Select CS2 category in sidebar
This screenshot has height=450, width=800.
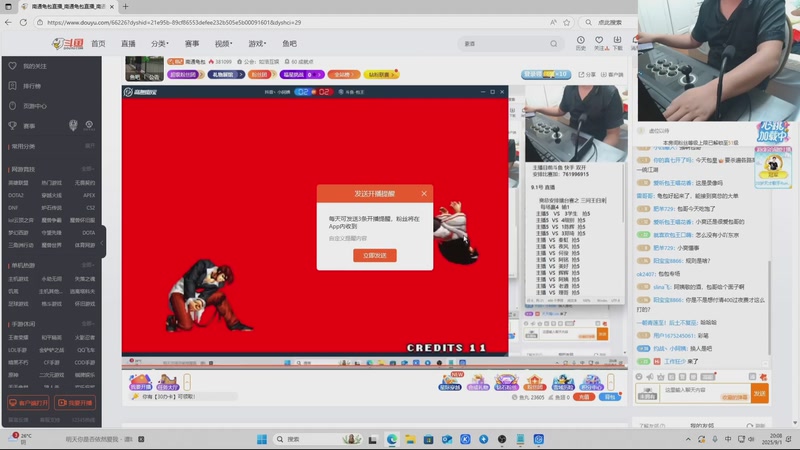coord(90,208)
